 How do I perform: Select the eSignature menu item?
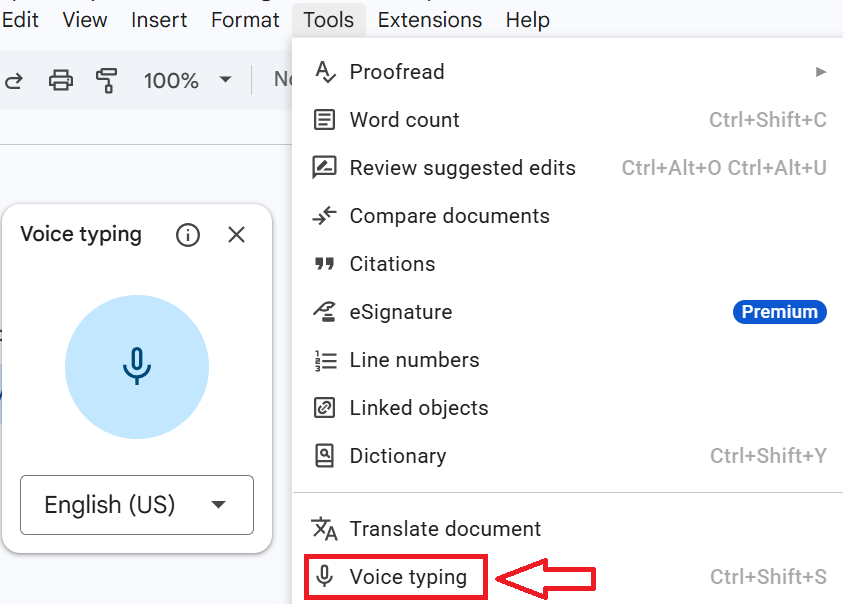click(x=569, y=312)
